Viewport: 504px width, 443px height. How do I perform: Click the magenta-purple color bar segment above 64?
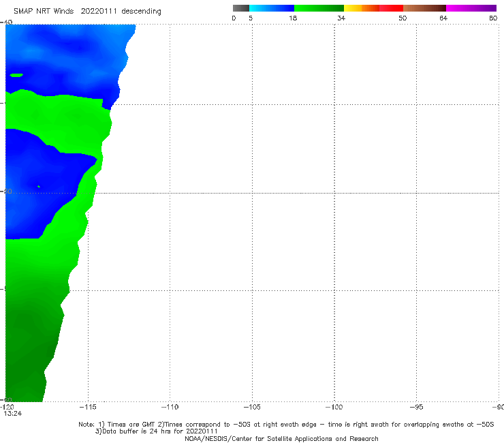click(x=471, y=8)
